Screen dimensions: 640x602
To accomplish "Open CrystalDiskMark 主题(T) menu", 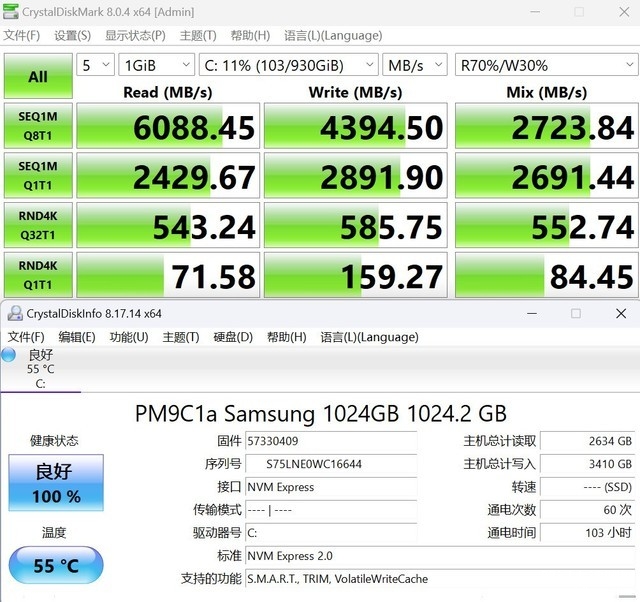I will click(x=198, y=36).
